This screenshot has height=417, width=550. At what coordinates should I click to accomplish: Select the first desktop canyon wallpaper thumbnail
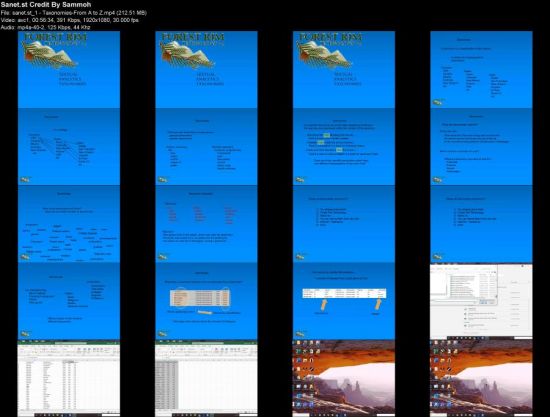click(x=344, y=378)
